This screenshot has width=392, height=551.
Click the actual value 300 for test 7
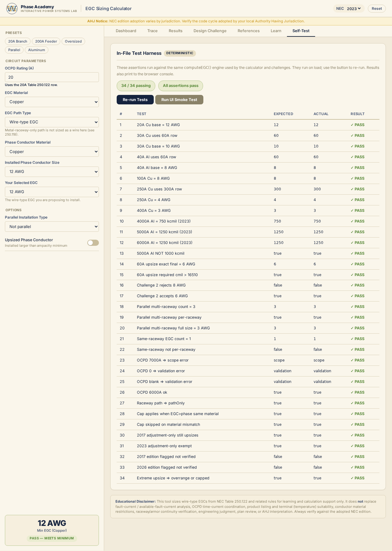pos(317,189)
